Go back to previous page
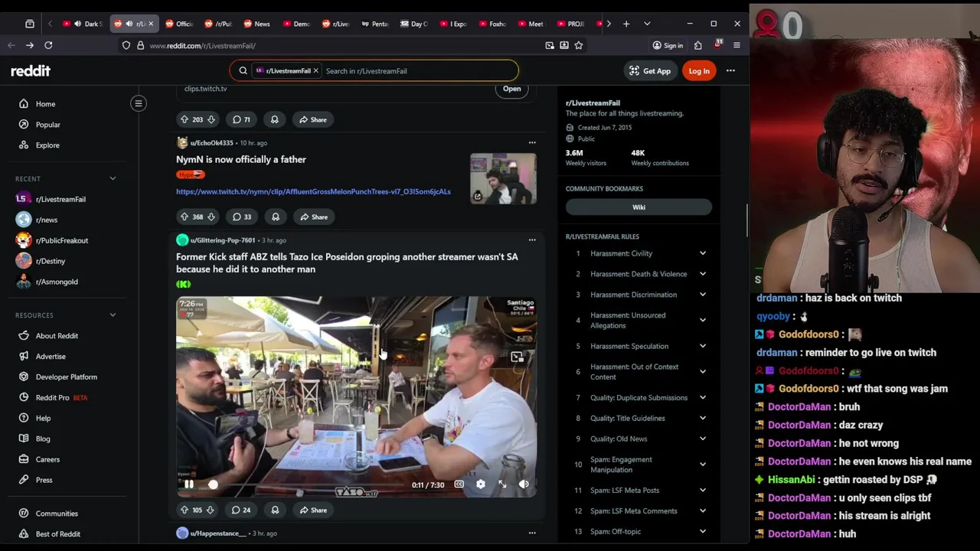The height and width of the screenshot is (551, 980). [11, 45]
